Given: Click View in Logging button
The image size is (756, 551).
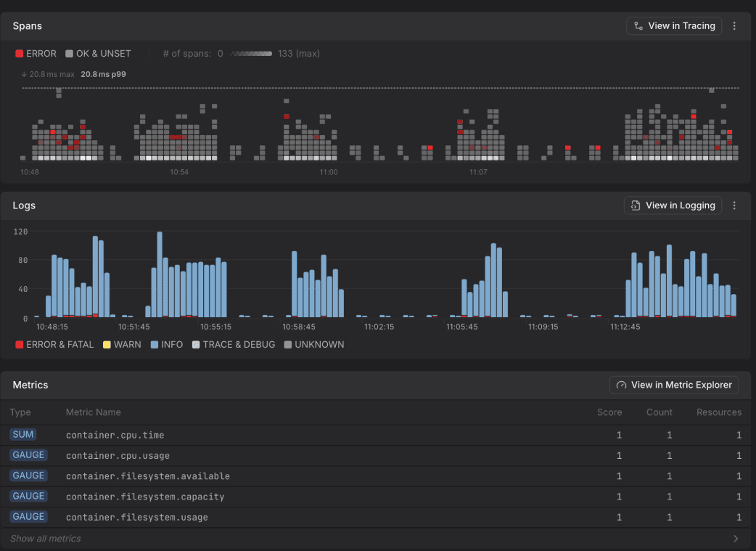Looking at the screenshot, I should pos(673,205).
